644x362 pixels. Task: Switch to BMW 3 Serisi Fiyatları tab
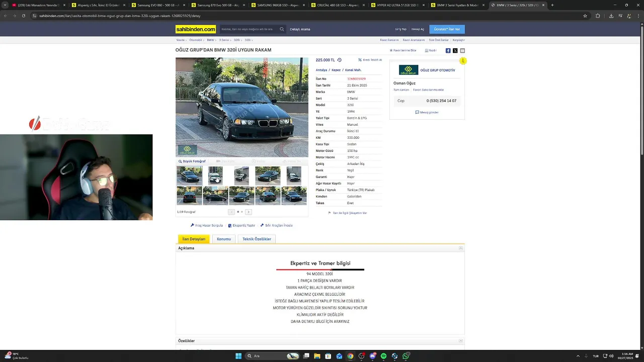point(457,5)
